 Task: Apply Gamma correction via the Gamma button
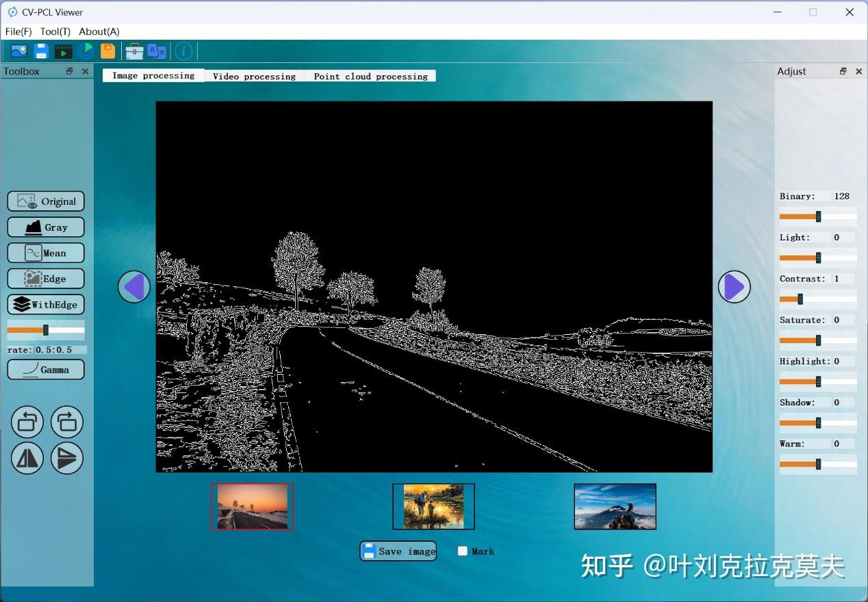(x=45, y=369)
